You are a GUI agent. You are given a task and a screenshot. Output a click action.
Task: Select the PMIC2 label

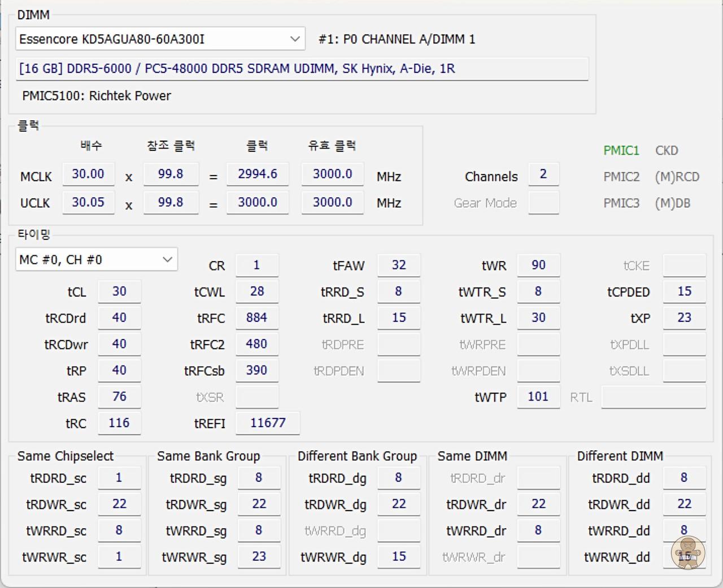(x=621, y=177)
